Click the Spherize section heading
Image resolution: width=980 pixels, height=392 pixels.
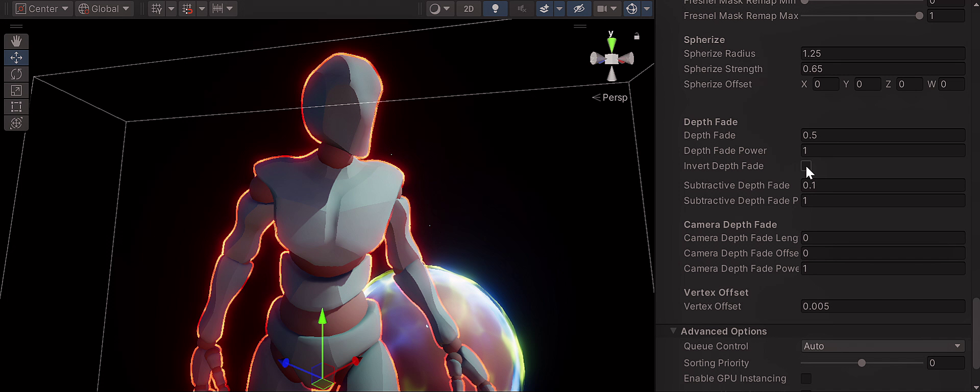pyautogui.click(x=704, y=40)
